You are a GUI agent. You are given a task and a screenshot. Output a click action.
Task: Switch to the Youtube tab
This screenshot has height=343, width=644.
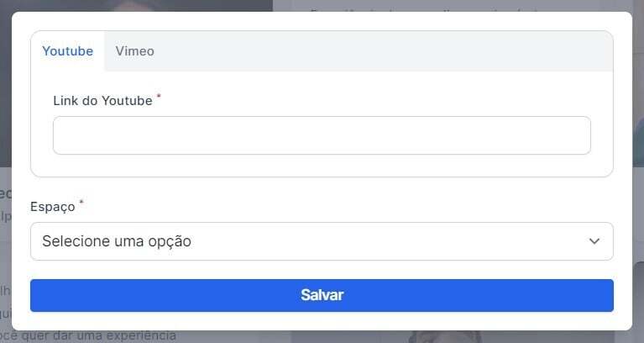click(67, 51)
